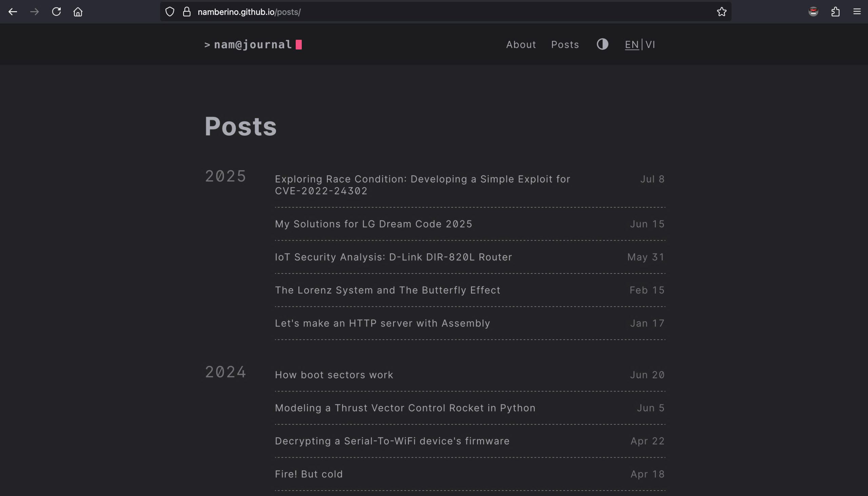Open the About page
Screen dimensions: 868x496
521,45
